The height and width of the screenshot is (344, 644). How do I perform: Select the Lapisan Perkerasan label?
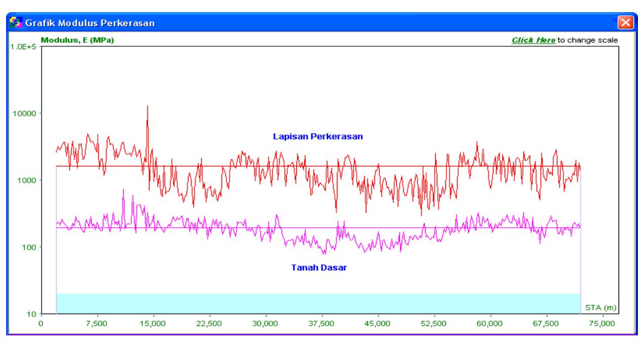(318, 136)
